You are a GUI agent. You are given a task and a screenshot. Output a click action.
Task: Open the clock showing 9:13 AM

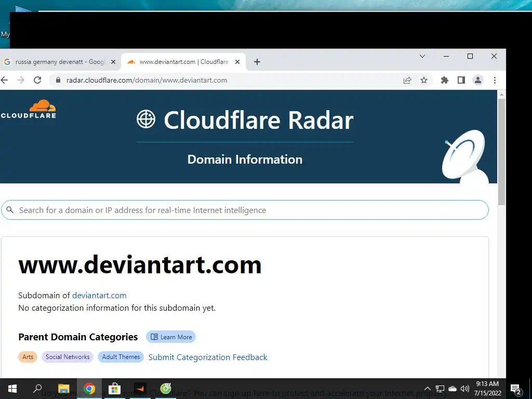(x=487, y=389)
